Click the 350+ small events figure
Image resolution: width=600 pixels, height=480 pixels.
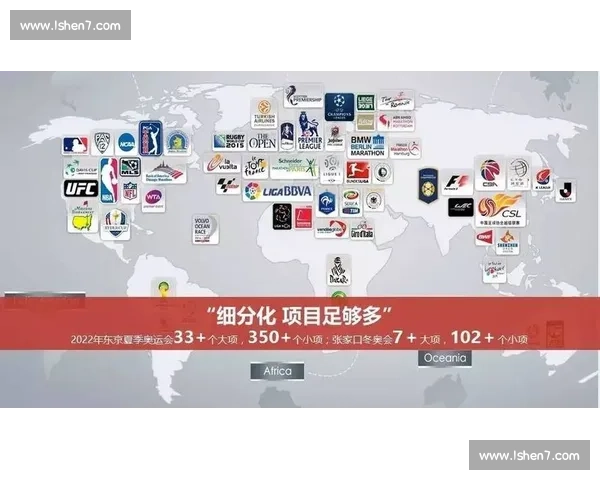click(270, 337)
